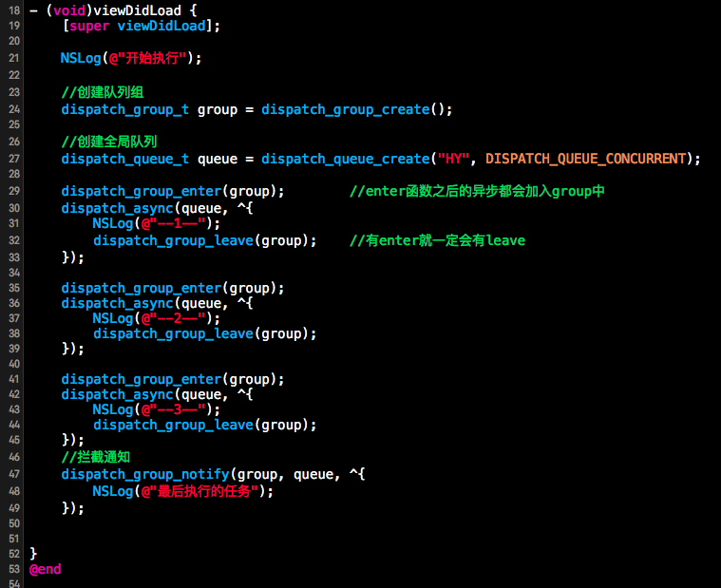The height and width of the screenshot is (588, 721).
Task: Click the NSLog "最后执行的任务" statement
Action: tap(183, 491)
